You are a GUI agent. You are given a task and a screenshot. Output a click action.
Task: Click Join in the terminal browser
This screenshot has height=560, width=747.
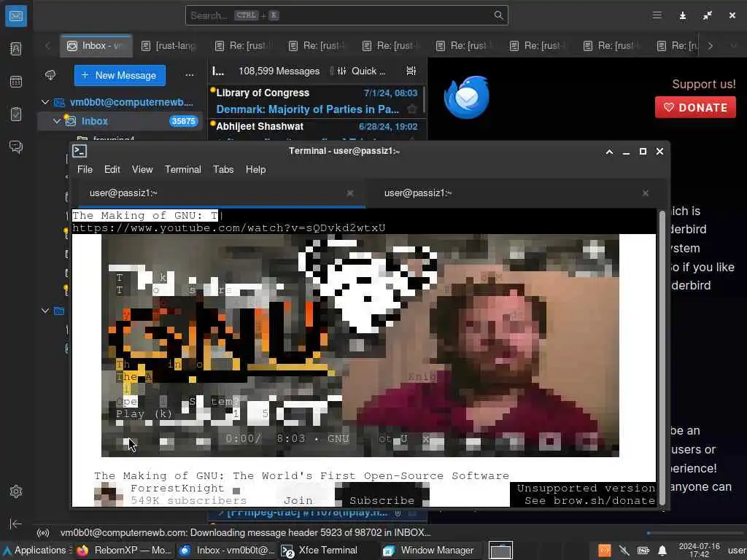[x=298, y=500]
